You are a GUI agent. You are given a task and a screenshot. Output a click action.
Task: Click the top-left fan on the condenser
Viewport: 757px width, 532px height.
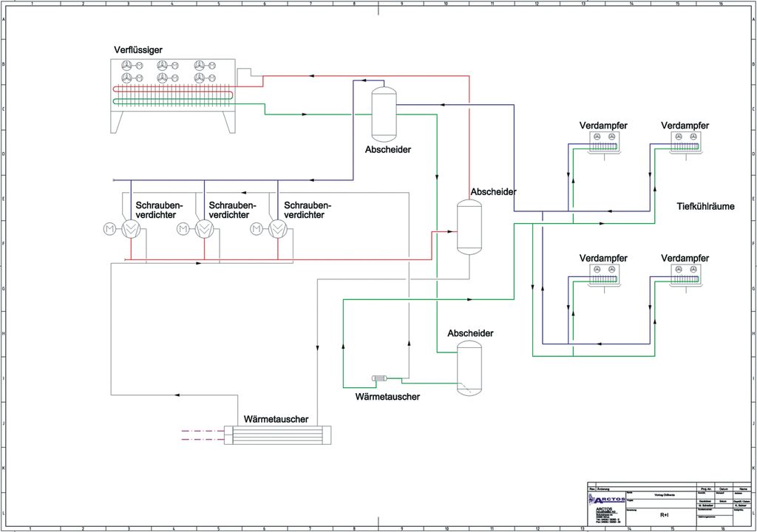pyautogui.click(x=126, y=65)
